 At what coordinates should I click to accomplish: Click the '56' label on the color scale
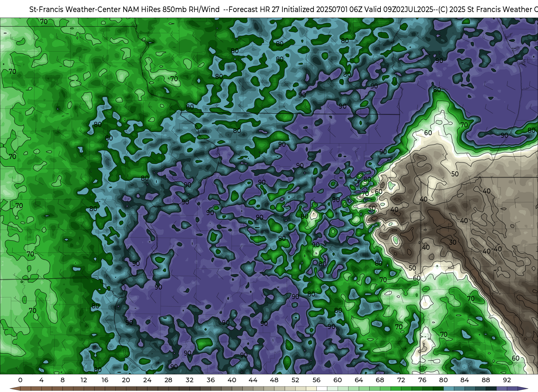pos(316,380)
